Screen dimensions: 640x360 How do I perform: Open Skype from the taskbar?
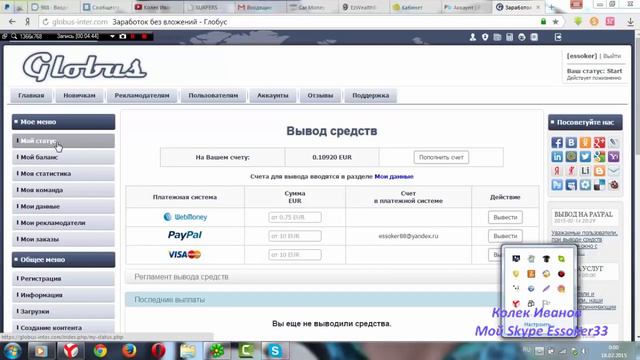tap(275, 351)
